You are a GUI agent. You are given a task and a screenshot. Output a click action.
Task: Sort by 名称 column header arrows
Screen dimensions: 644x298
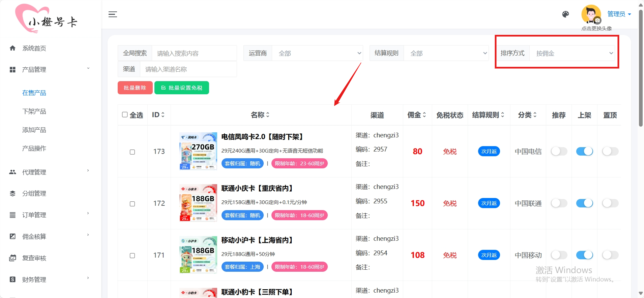[268, 115]
